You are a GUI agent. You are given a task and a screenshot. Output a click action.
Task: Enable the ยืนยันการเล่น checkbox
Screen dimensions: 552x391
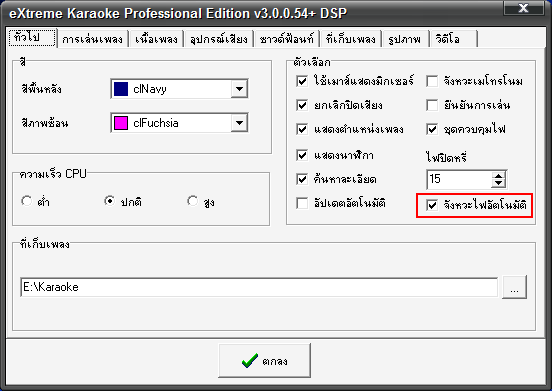click(432, 105)
